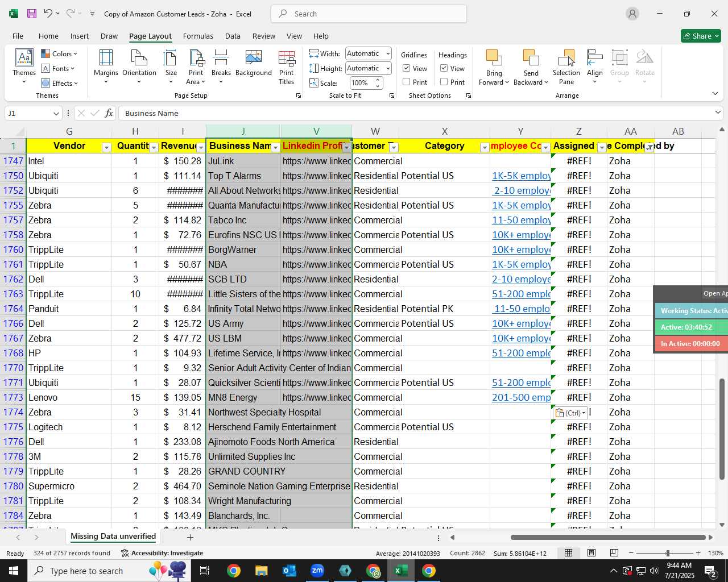Screen dimensions: 728x582
Task: Collapse the ribbon with the chevron
Action: pyautogui.click(x=715, y=93)
